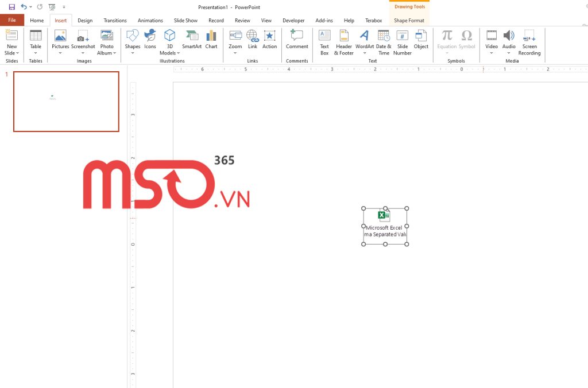Open the Record tab

[x=216, y=20]
